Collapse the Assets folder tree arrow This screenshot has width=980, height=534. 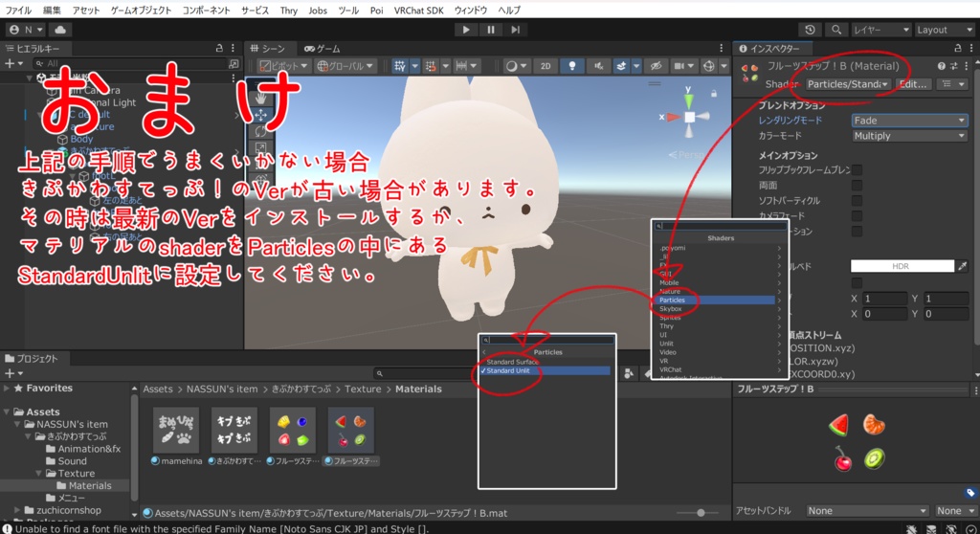pos(7,412)
